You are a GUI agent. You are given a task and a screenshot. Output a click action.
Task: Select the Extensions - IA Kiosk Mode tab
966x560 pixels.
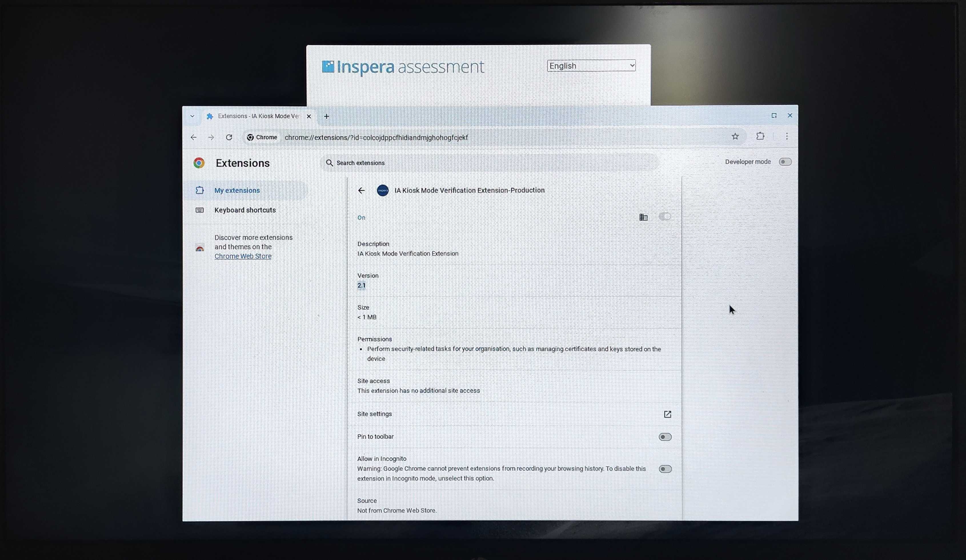tap(258, 116)
